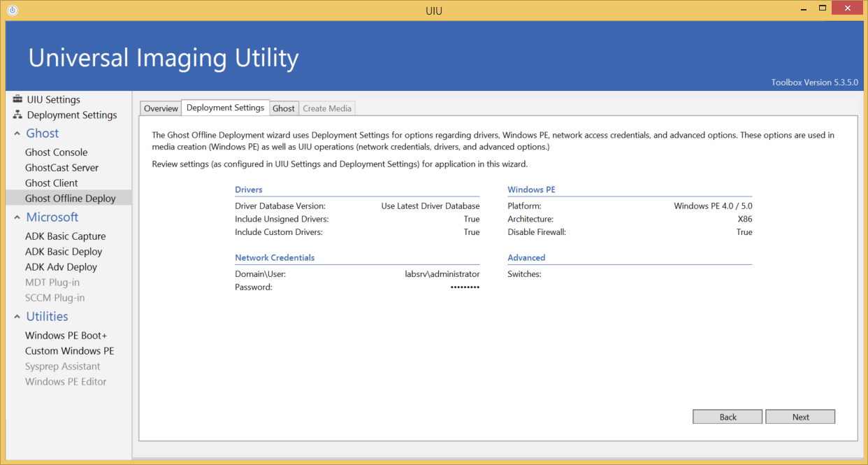Minimize the UIU window

coord(804,8)
